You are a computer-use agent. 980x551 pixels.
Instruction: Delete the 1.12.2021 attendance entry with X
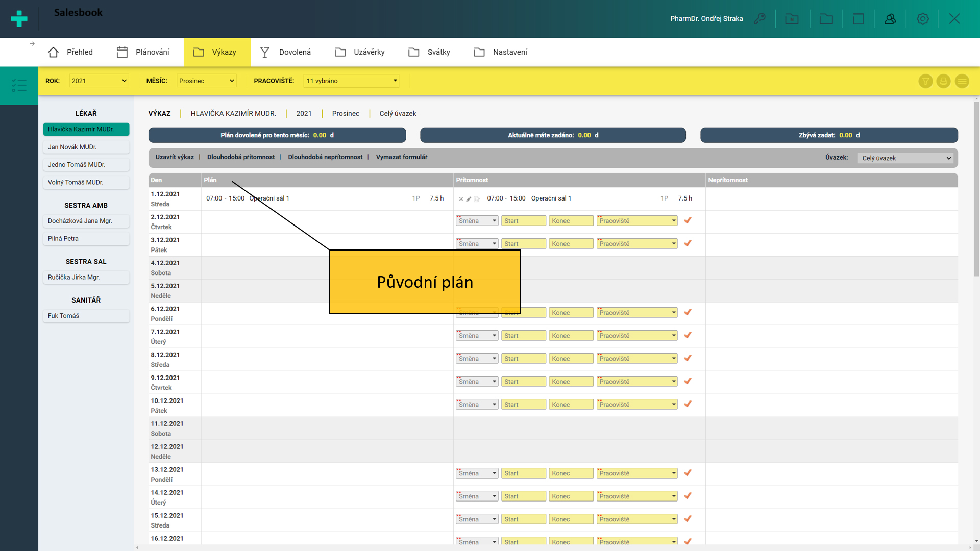461,199
